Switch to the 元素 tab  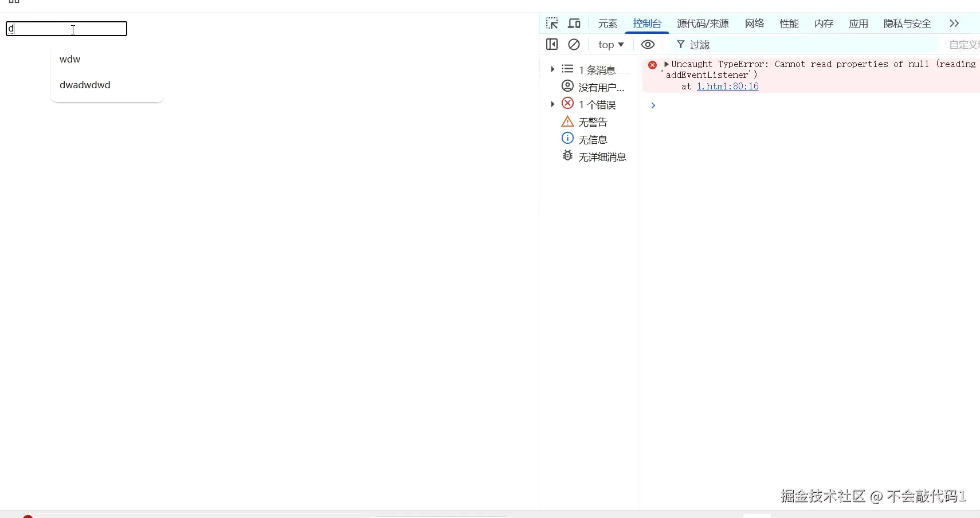608,23
